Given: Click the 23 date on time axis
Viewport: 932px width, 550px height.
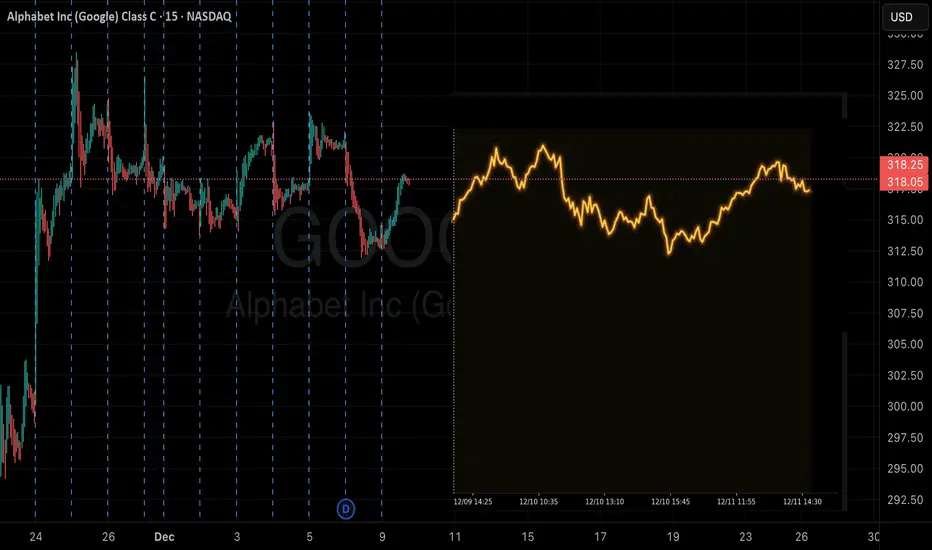Looking at the screenshot, I should click(745, 537).
